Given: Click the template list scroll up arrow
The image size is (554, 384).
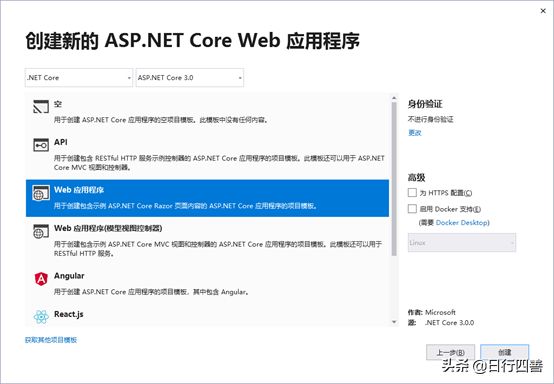Looking at the screenshot, I should click(394, 98).
